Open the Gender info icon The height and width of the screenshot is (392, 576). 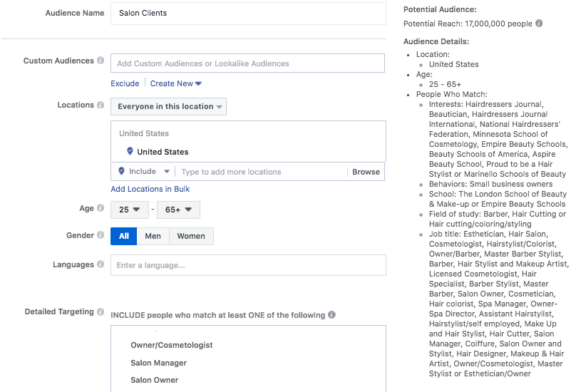101,234
